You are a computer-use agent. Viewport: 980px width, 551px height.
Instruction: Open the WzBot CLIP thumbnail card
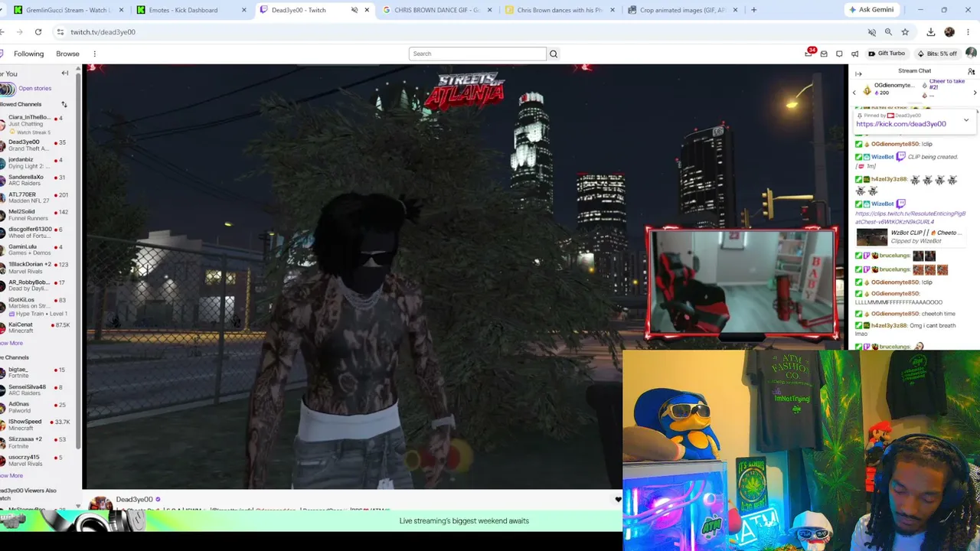[x=911, y=237]
